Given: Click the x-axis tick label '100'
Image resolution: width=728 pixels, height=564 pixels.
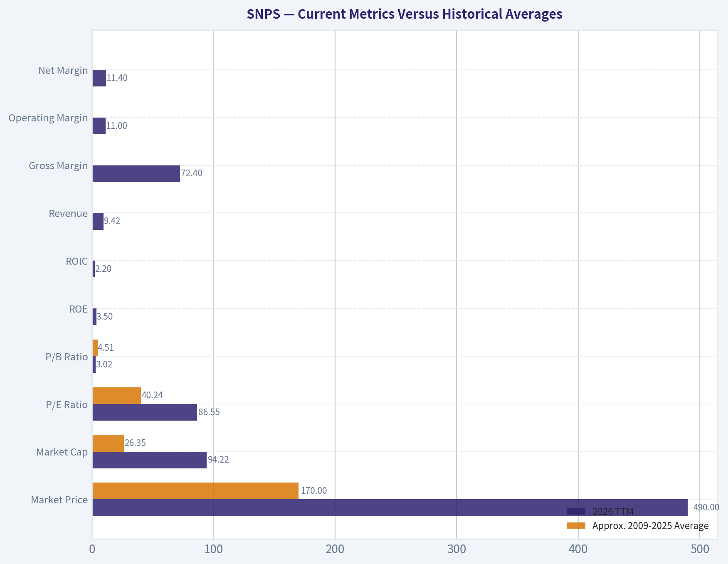Looking at the screenshot, I should coord(214,549).
